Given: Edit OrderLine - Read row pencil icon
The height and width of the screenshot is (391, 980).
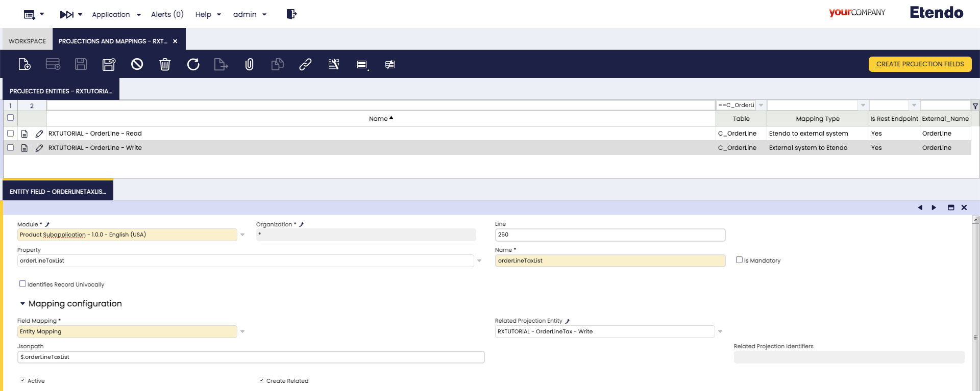Looking at the screenshot, I should pos(39,134).
